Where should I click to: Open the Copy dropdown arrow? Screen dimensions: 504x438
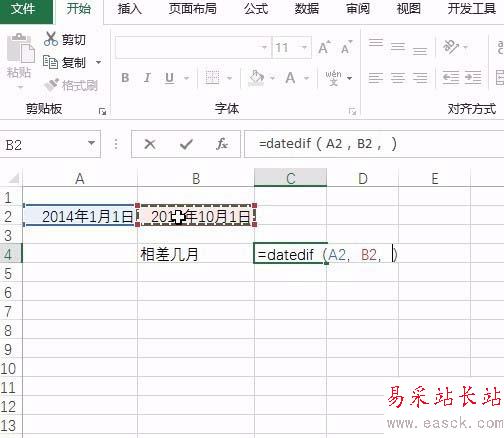(99, 62)
